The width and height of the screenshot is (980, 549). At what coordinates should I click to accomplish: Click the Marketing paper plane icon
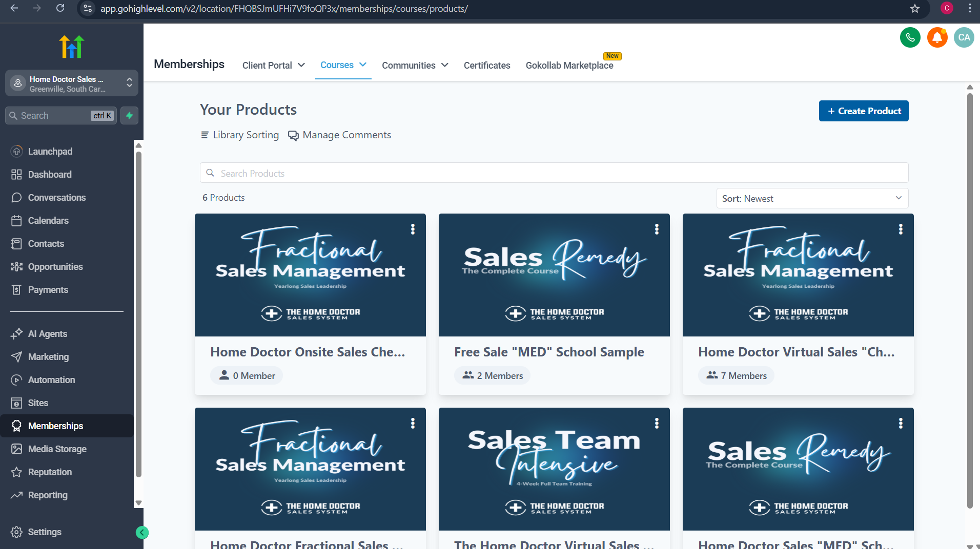(x=17, y=357)
